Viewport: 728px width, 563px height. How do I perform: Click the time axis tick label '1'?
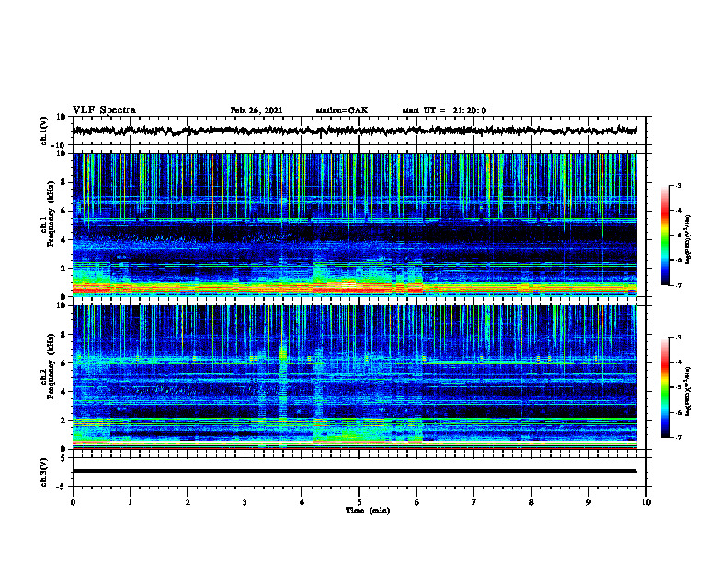(130, 502)
